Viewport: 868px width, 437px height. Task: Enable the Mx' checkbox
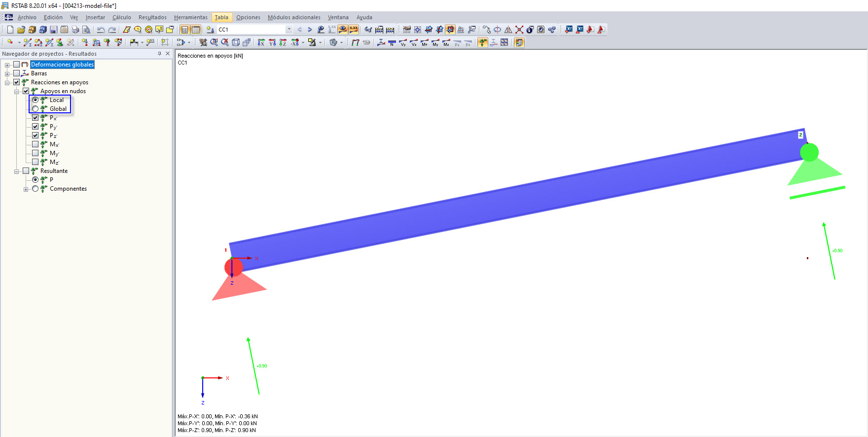(x=36, y=144)
